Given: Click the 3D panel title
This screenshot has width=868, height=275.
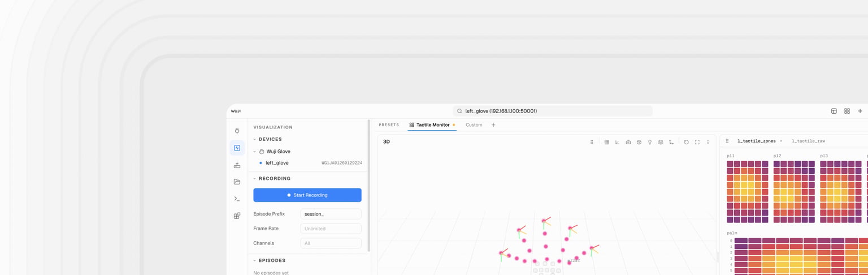Looking at the screenshot, I should (387, 142).
